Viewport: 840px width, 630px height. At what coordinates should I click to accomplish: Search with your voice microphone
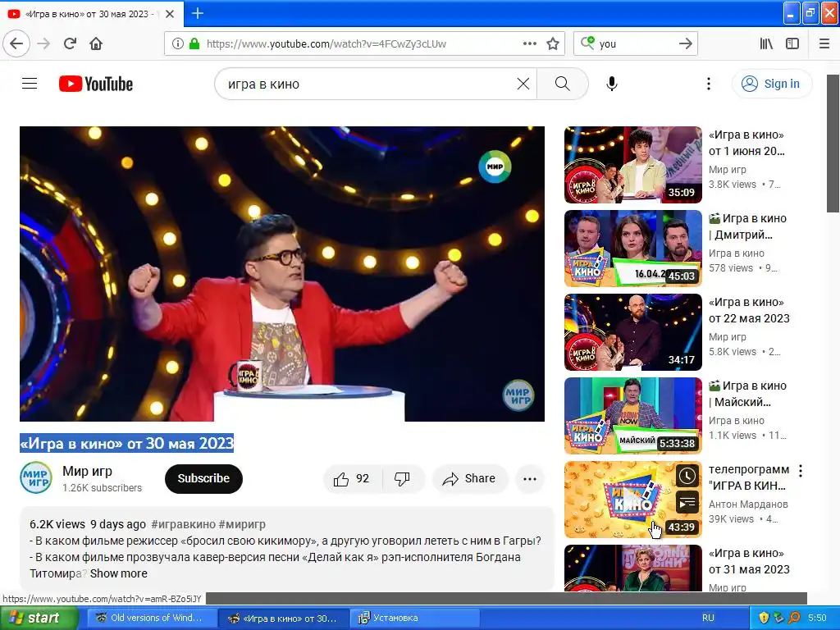pyautogui.click(x=612, y=84)
